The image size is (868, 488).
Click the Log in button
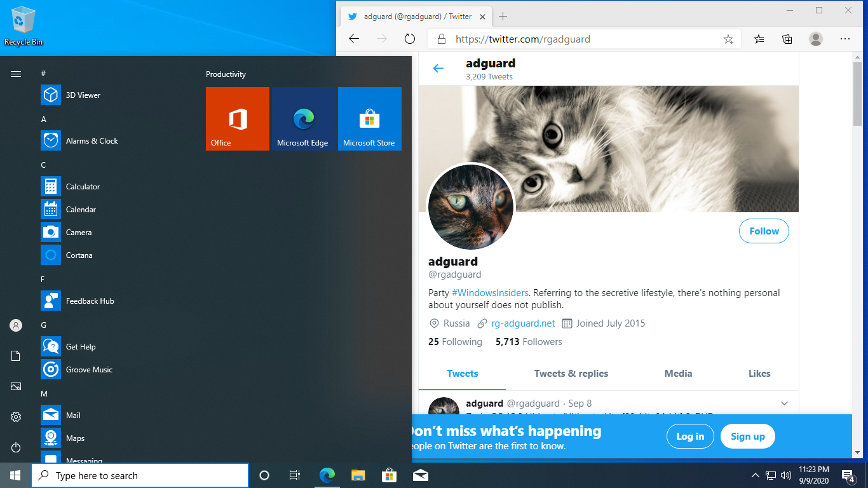[690, 437]
